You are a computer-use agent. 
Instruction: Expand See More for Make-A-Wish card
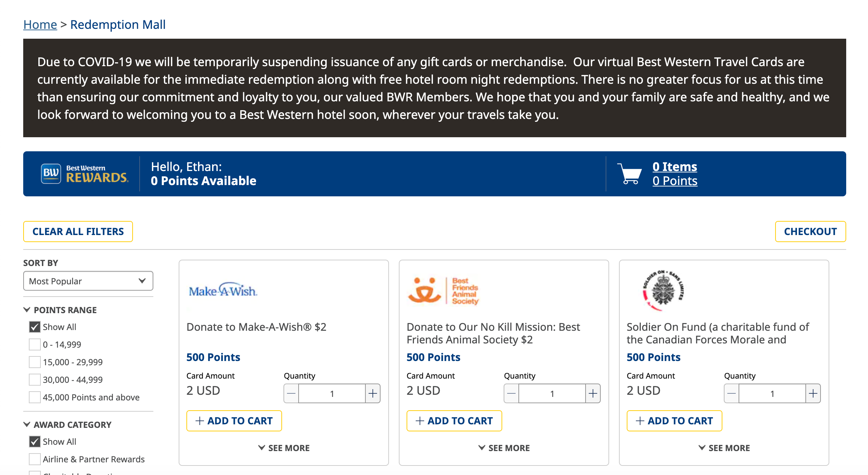tap(284, 448)
